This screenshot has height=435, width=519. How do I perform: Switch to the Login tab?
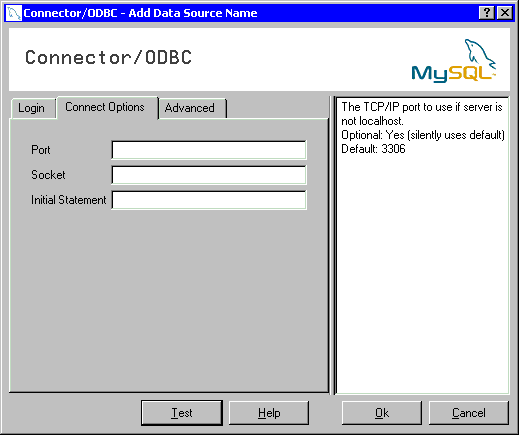(32, 108)
